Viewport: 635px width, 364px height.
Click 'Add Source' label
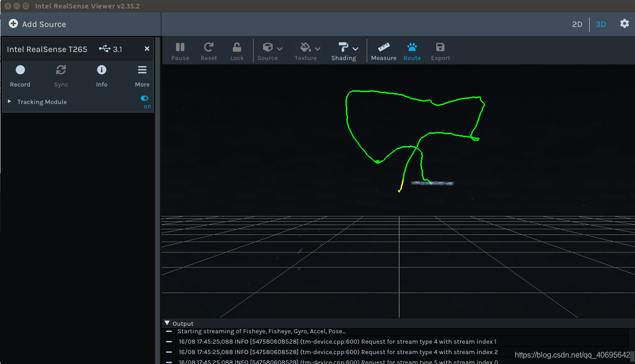click(x=44, y=24)
